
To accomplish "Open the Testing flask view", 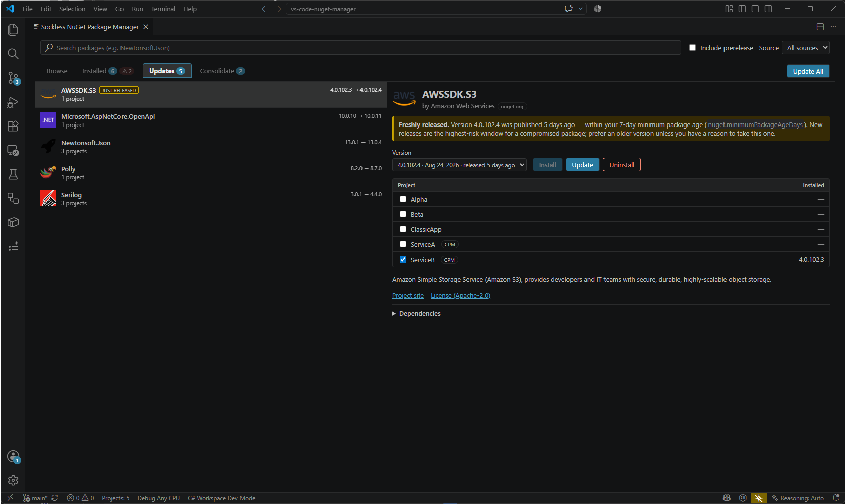I will [13, 174].
